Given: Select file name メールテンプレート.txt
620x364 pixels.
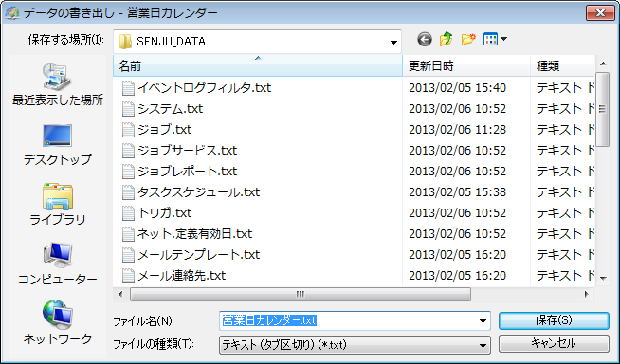Looking at the screenshot, I should (x=198, y=255).
